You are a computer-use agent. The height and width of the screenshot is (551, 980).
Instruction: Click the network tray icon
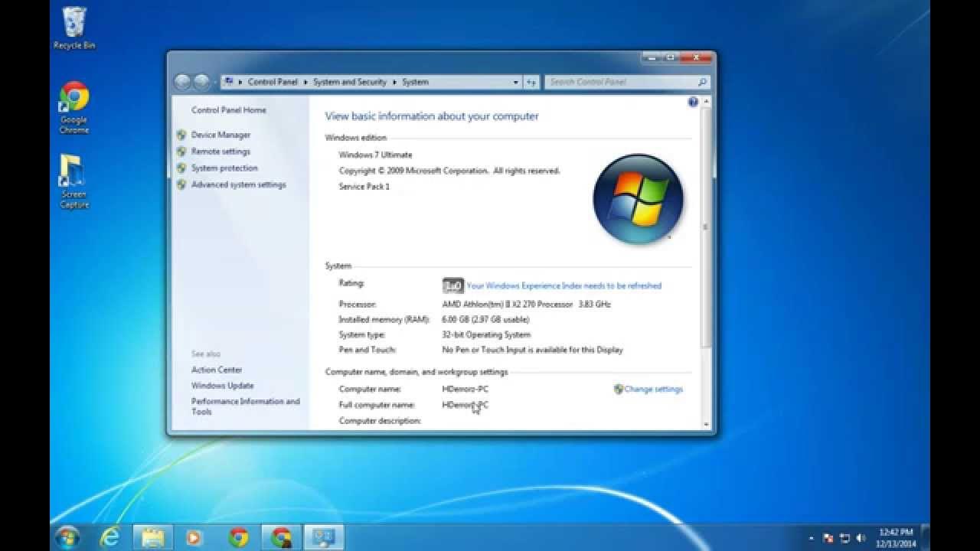(844, 538)
